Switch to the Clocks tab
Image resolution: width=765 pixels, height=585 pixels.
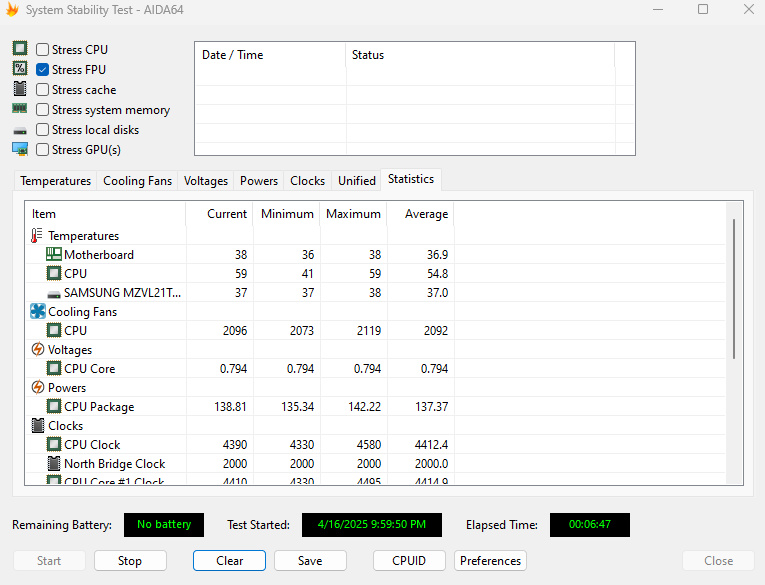coord(307,181)
